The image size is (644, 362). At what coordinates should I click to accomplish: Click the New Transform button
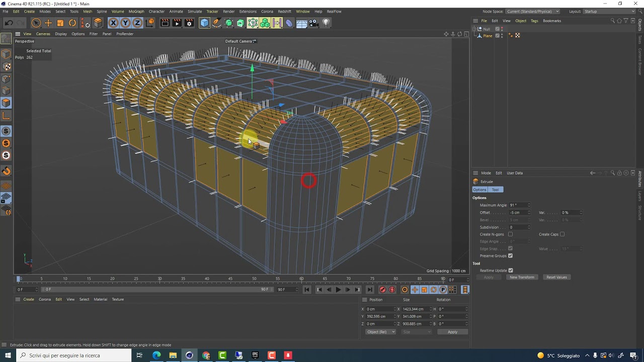[x=522, y=277]
